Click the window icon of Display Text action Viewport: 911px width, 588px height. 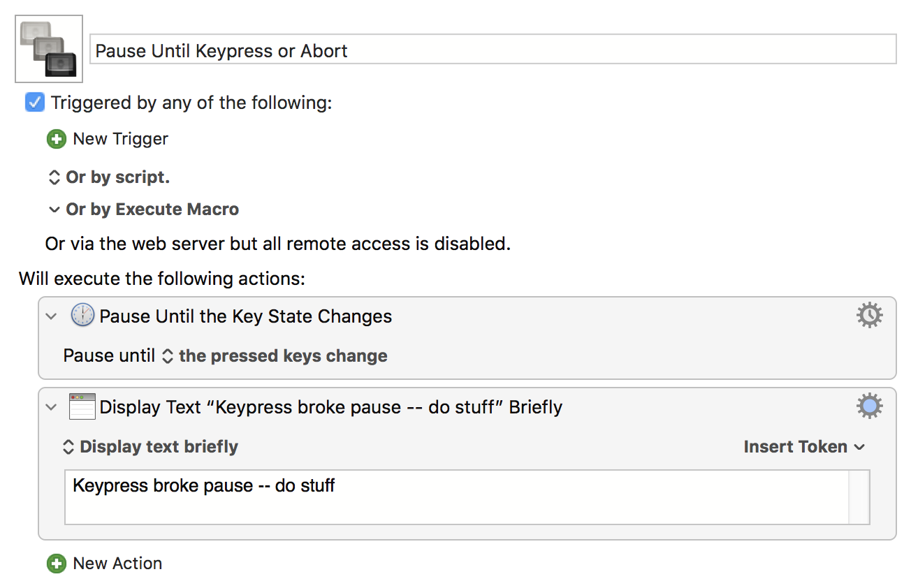coord(82,406)
